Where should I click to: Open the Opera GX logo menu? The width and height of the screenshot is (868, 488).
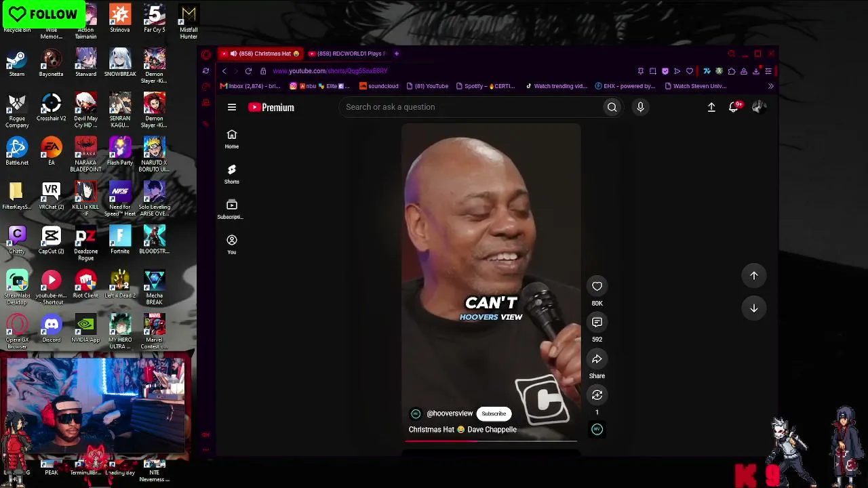click(x=206, y=54)
